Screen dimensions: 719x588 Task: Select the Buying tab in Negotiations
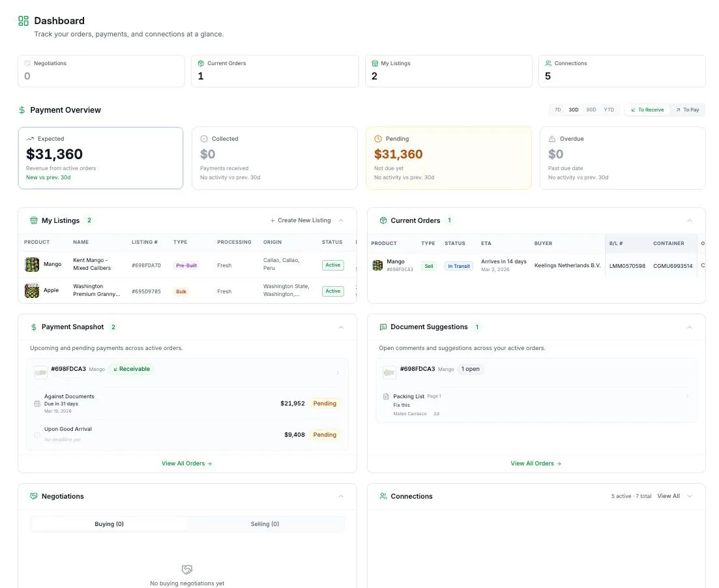108,523
